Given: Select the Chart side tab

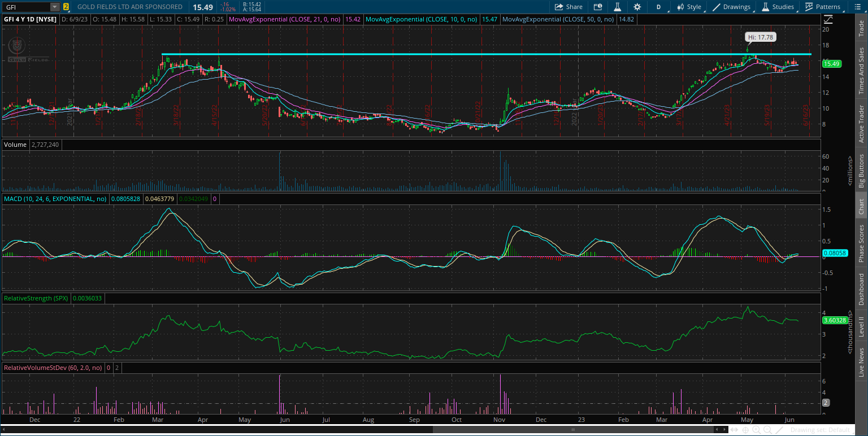Looking at the screenshot, I should (861, 207).
